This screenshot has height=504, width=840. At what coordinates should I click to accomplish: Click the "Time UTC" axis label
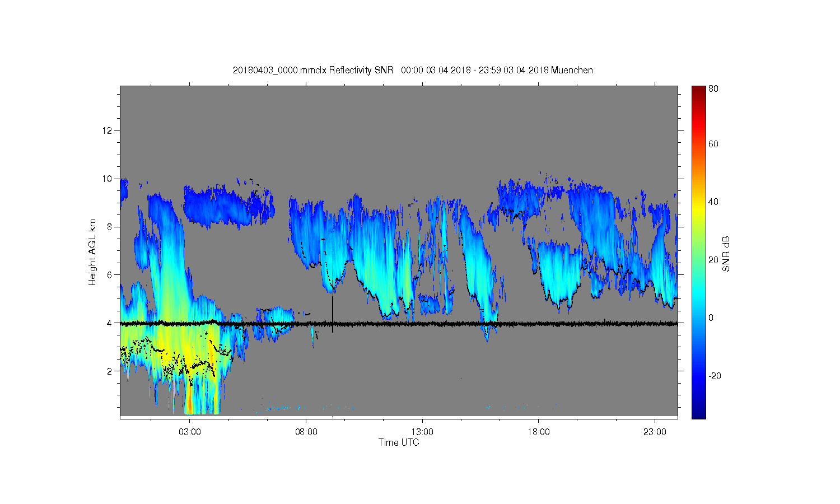(399, 442)
